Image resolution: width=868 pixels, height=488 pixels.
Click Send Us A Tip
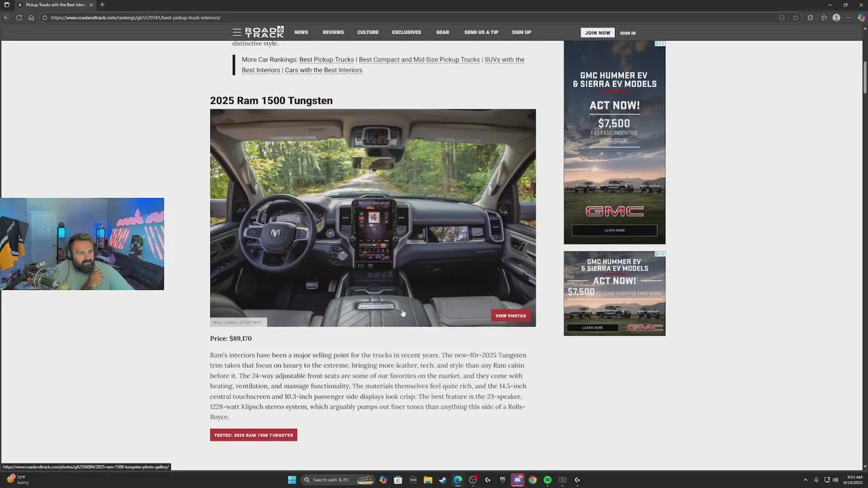coord(481,32)
